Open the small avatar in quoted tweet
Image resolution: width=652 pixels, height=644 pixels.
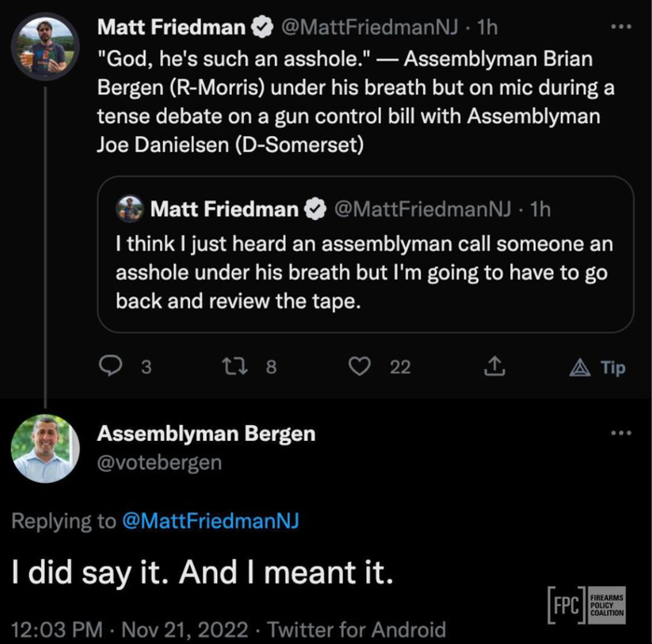click(x=132, y=210)
